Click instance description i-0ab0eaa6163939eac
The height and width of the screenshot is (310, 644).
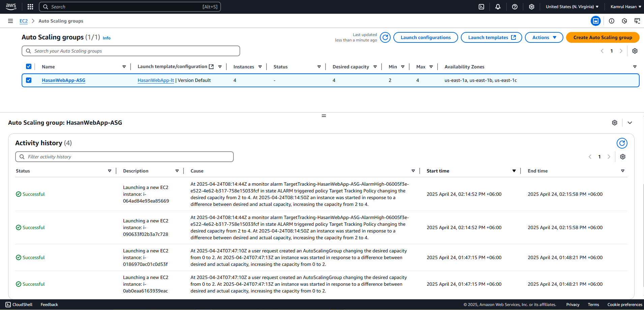146,284
